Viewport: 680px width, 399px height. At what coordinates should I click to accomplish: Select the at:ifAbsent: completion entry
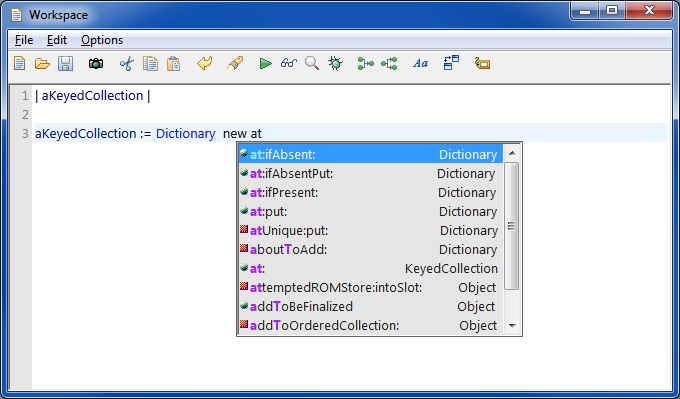coord(371,154)
